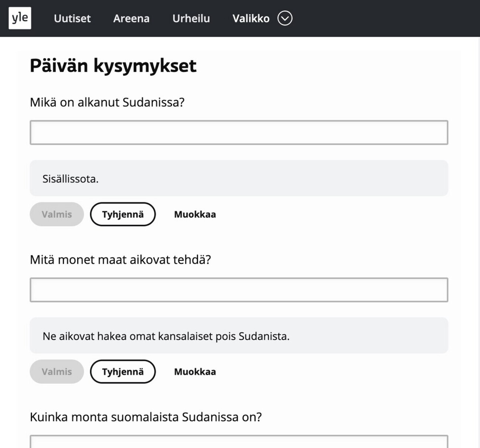Open the Uutiset section
Image resolution: width=480 pixels, height=448 pixels.
point(72,18)
